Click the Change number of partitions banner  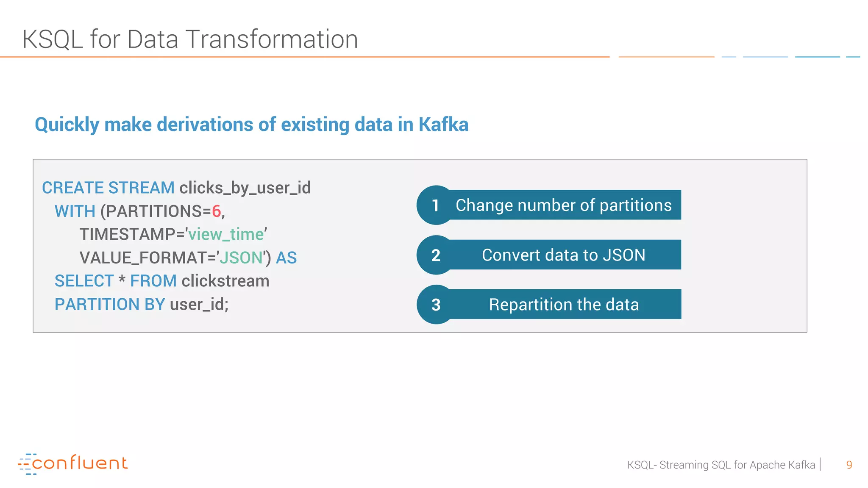(x=563, y=205)
